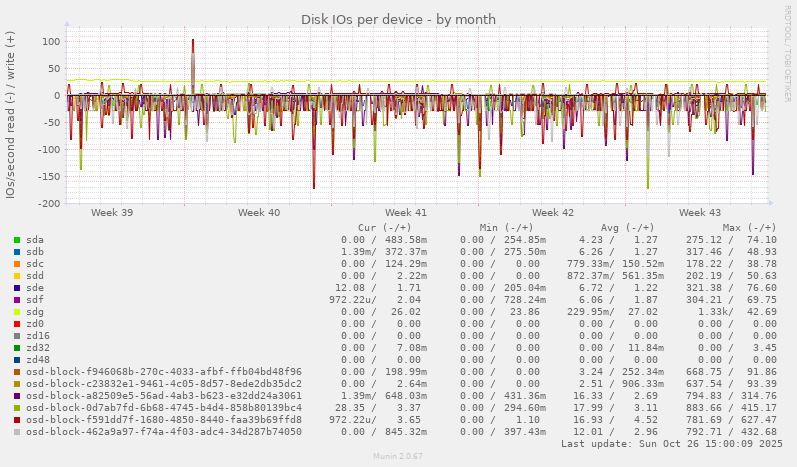Screen dimensions: 797x467
Task: Click osd-block-c23832e1 legend entry
Action: 163,384
